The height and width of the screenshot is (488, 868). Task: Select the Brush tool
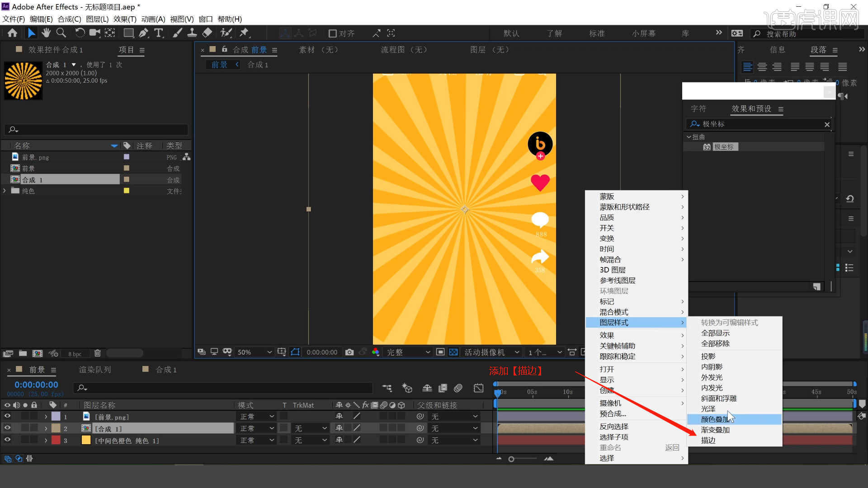pyautogui.click(x=178, y=33)
